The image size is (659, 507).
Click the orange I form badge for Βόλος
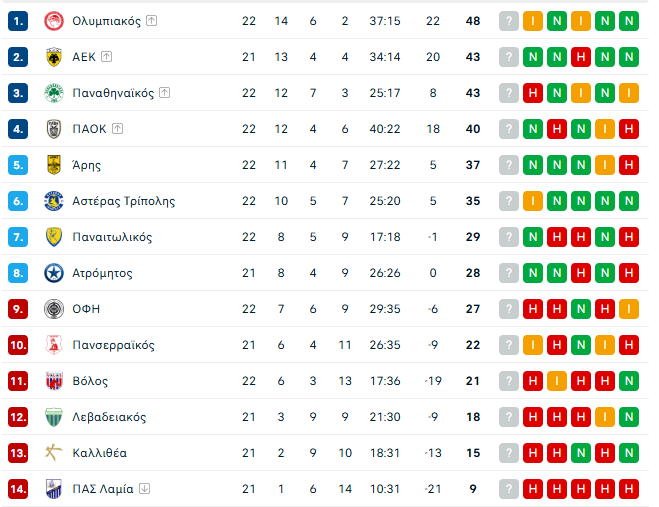coord(557,381)
